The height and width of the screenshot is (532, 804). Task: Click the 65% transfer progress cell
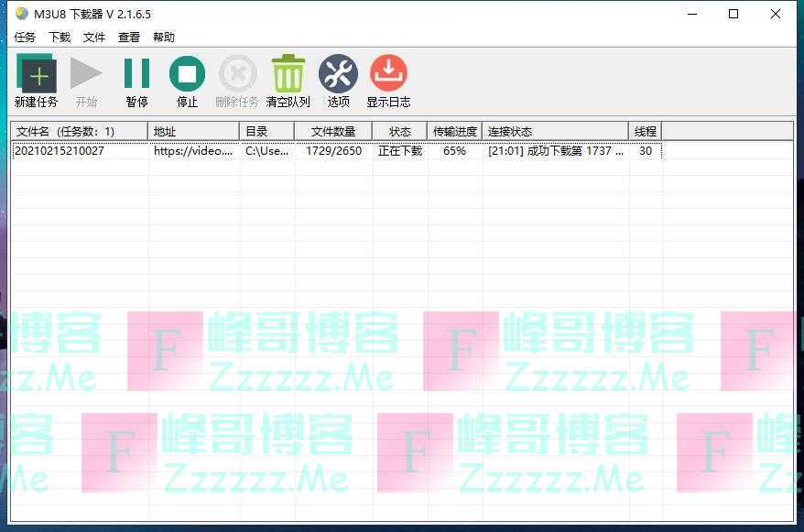tap(454, 151)
